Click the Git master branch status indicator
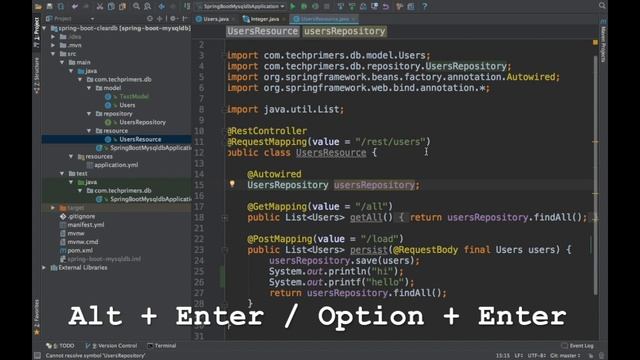Screen dimensions: 640x360 tap(565, 356)
